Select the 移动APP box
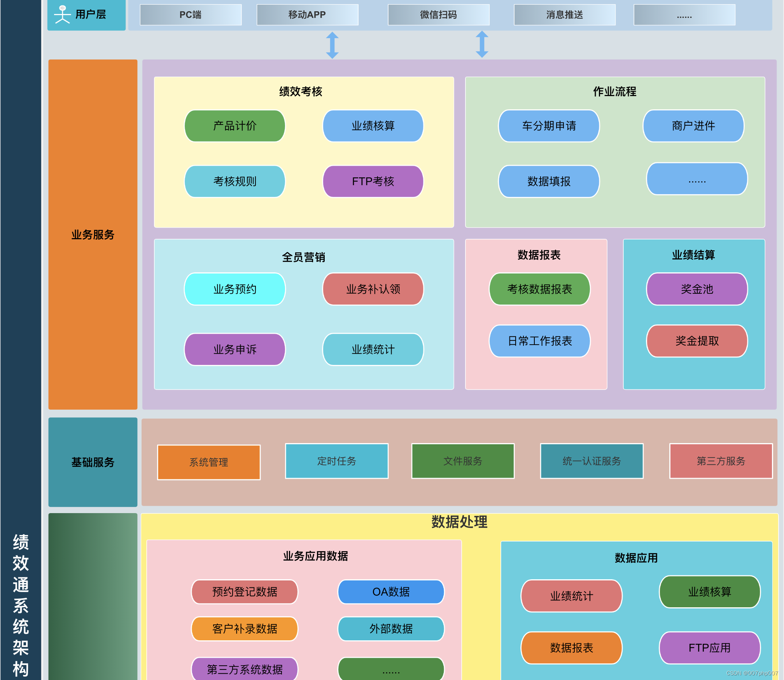 click(307, 15)
